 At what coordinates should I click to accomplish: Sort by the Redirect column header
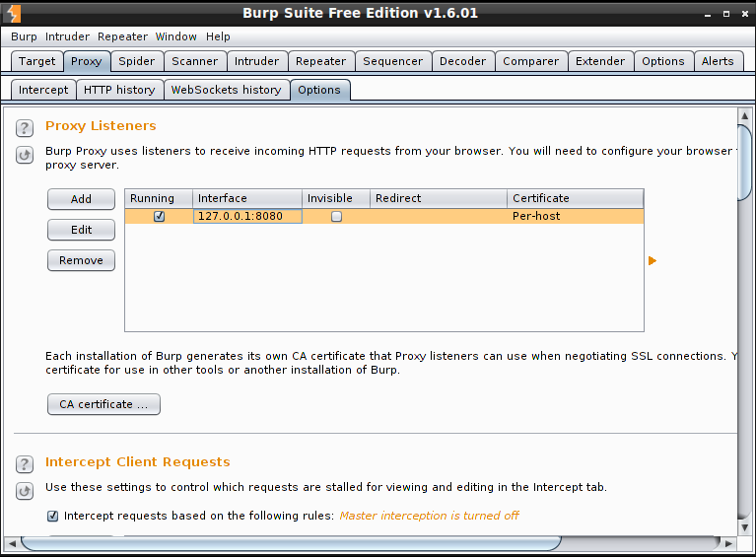coord(439,198)
